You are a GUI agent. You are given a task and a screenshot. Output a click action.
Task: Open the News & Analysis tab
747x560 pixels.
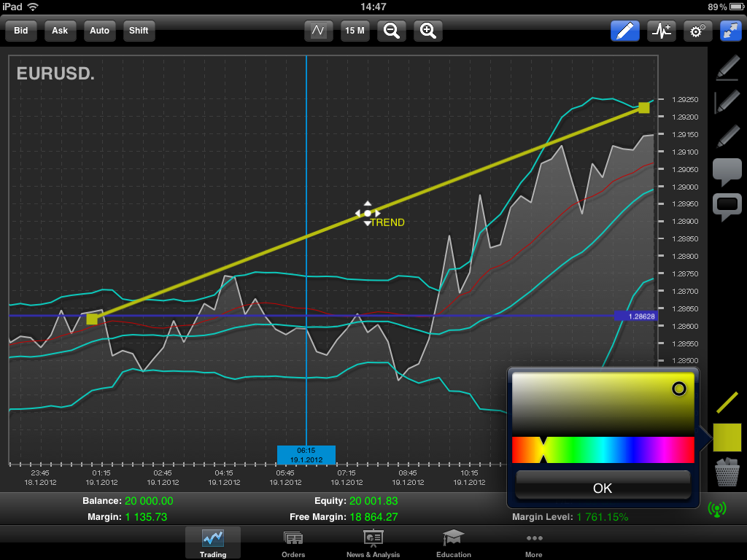(x=373, y=544)
